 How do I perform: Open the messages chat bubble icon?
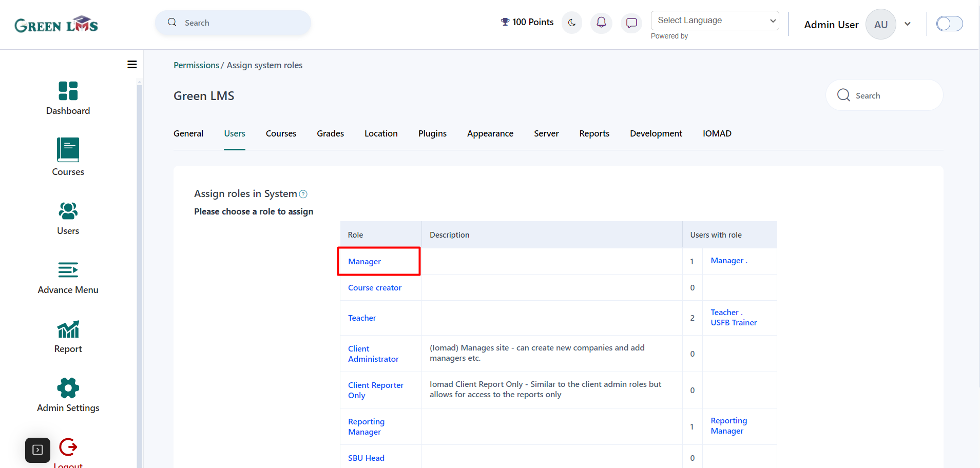coord(631,23)
